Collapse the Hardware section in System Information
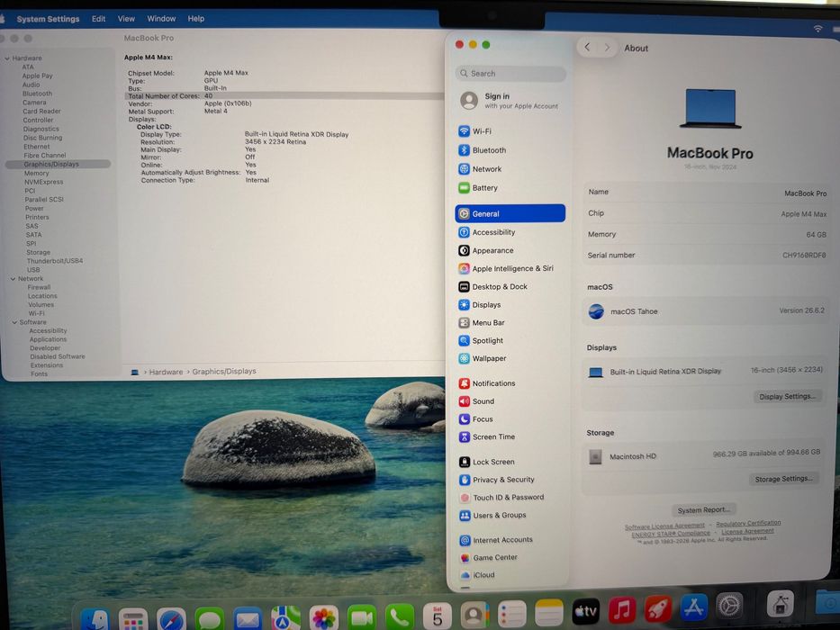840x630 pixels. (7, 58)
